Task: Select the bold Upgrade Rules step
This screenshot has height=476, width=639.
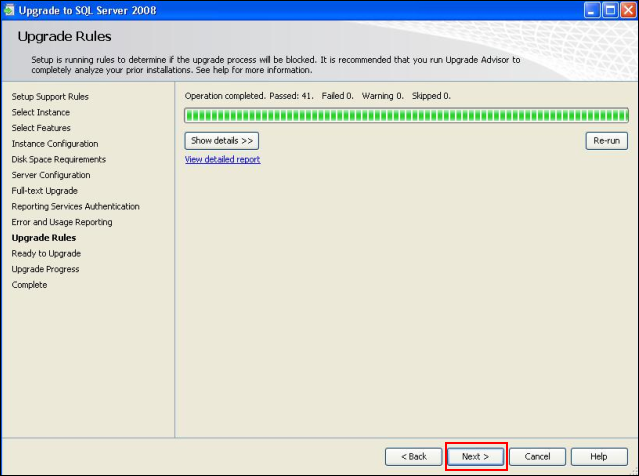Action: coord(44,238)
